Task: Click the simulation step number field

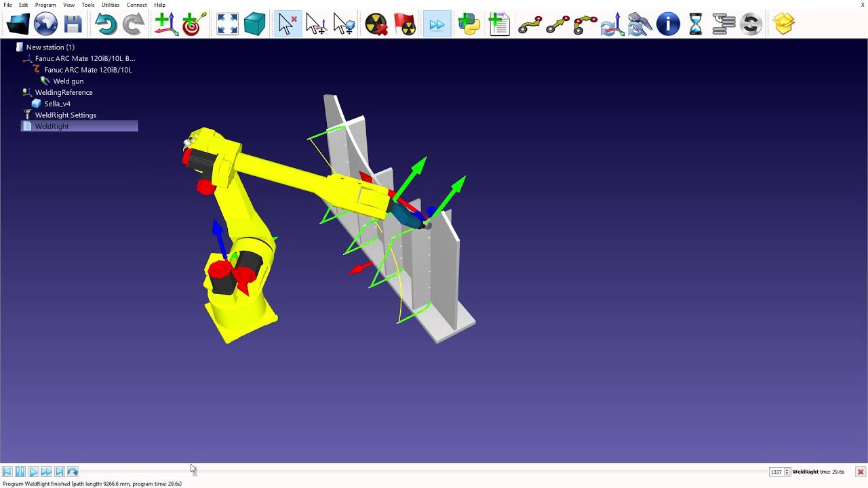Action: tap(776, 472)
